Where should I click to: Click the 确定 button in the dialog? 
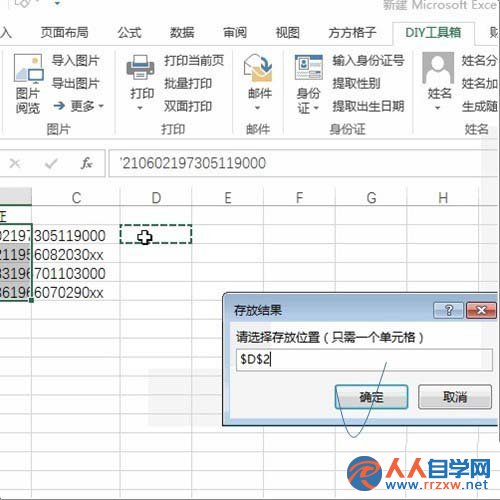[371, 397]
